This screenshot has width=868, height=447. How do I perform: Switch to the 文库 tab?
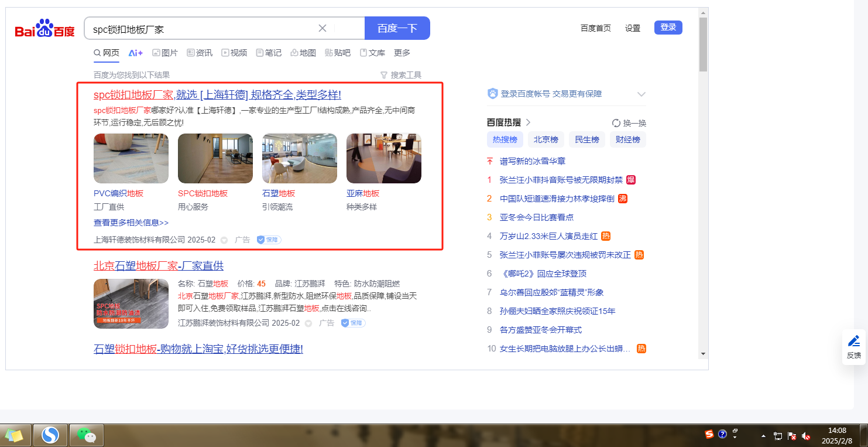[x=372, y=53]
